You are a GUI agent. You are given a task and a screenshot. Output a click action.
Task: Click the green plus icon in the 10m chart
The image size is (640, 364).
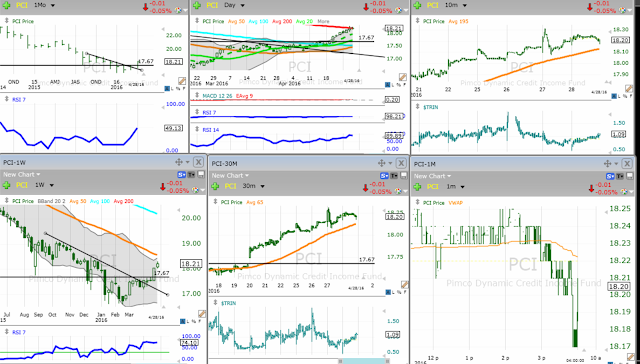(x=417, y=5)
